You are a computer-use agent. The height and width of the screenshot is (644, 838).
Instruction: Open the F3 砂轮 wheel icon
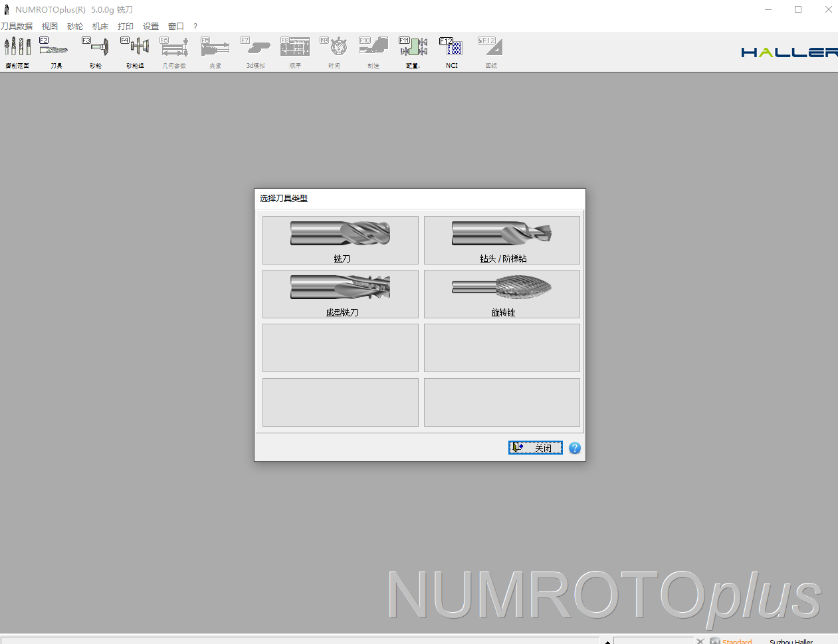pyautogui.click(x=96, y=53)
